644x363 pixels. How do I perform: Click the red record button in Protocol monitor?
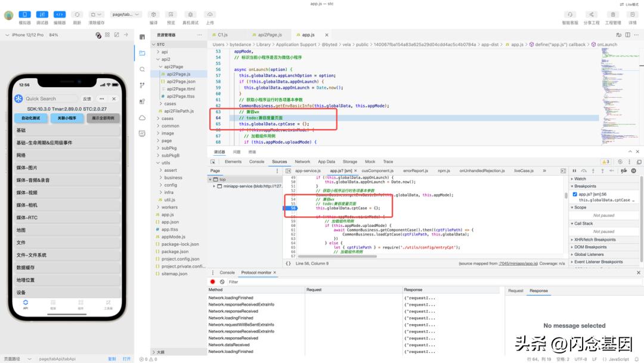coord(213,282)
